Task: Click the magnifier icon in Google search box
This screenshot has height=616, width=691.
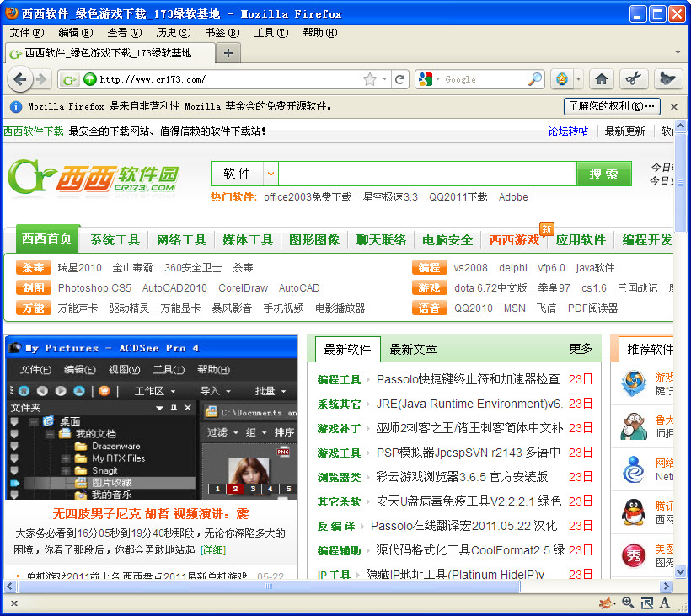Action: point(535,79)
